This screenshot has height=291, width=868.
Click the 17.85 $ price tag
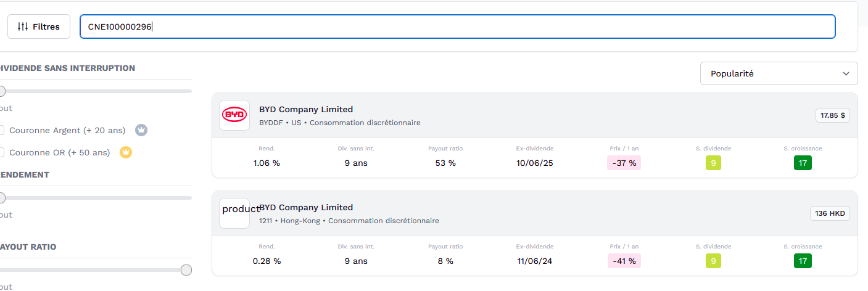tap(832, 115)
